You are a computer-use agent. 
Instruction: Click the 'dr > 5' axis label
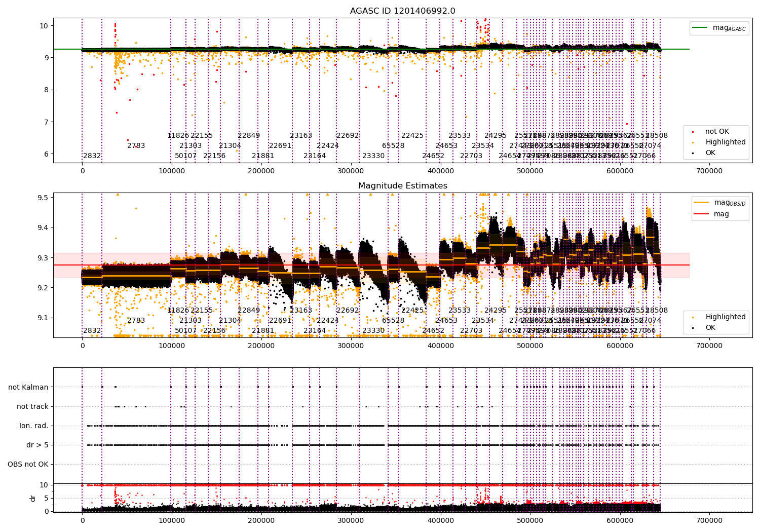pos(37,445)
